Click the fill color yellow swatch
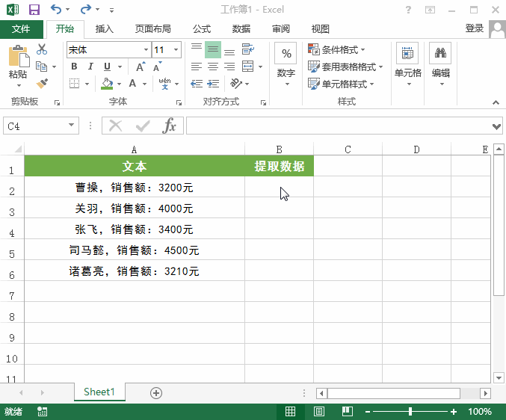Screen dimensions: 506x420 pyautogui.click(x=108, y=84)
